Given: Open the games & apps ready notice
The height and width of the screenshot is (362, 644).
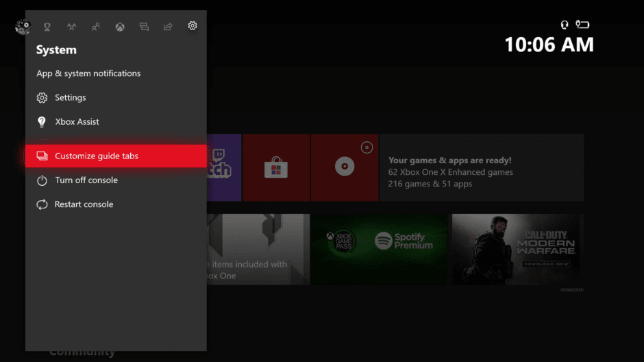Looking at the screenshot, I should [481, 168].
